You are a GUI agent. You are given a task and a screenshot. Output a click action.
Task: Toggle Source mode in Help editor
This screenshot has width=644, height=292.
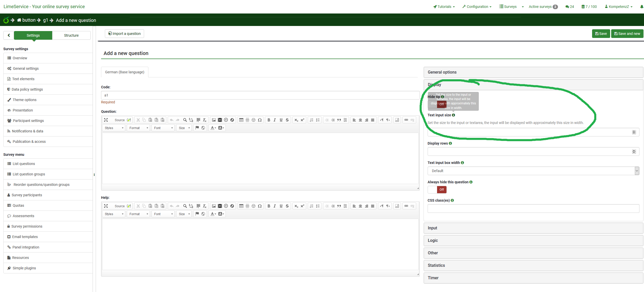coord(120,206)
